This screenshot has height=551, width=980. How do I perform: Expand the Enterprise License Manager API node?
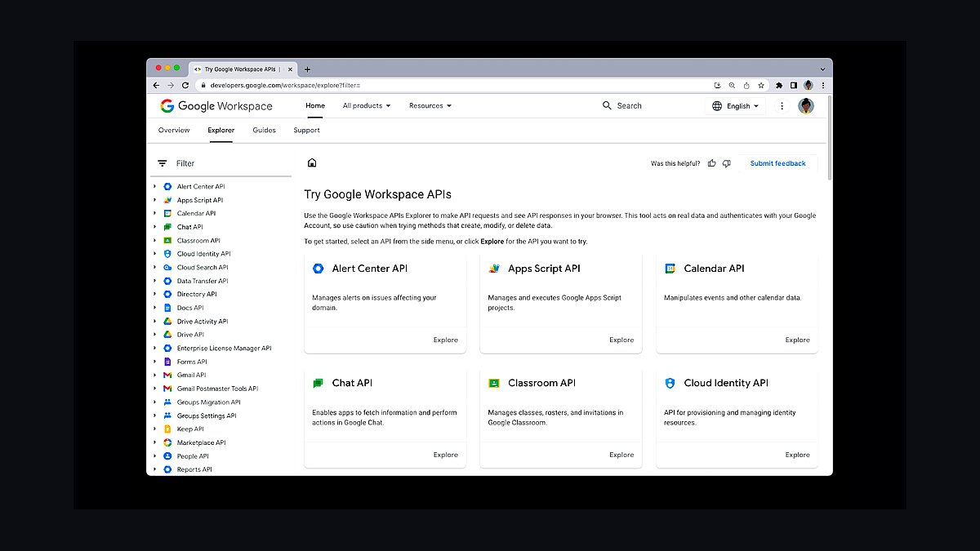(154, 349)
